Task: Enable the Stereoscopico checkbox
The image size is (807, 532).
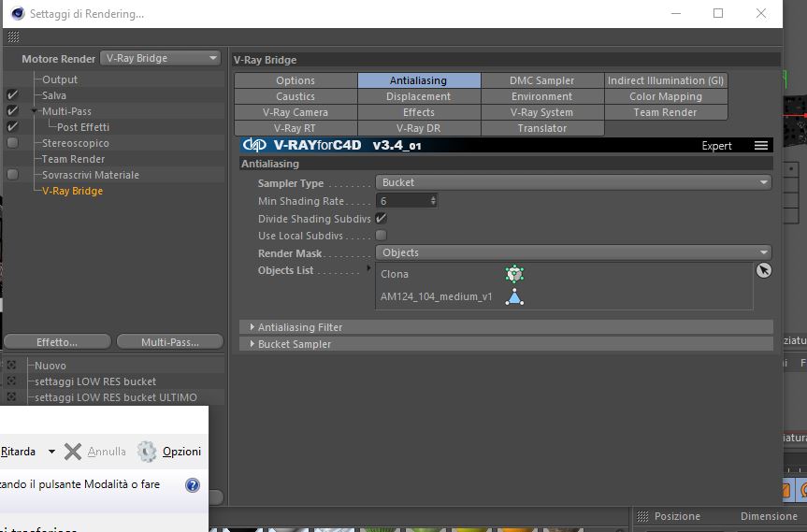Action: click(x=12, y=143)
